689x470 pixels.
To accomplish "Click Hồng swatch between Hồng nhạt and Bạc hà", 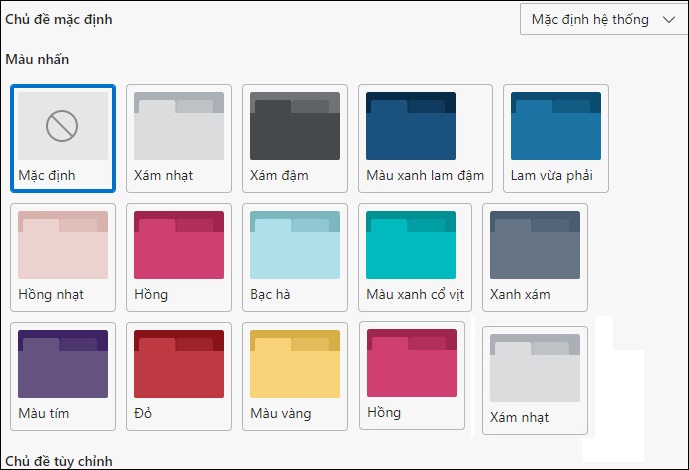I will click(x=179, y=256).
